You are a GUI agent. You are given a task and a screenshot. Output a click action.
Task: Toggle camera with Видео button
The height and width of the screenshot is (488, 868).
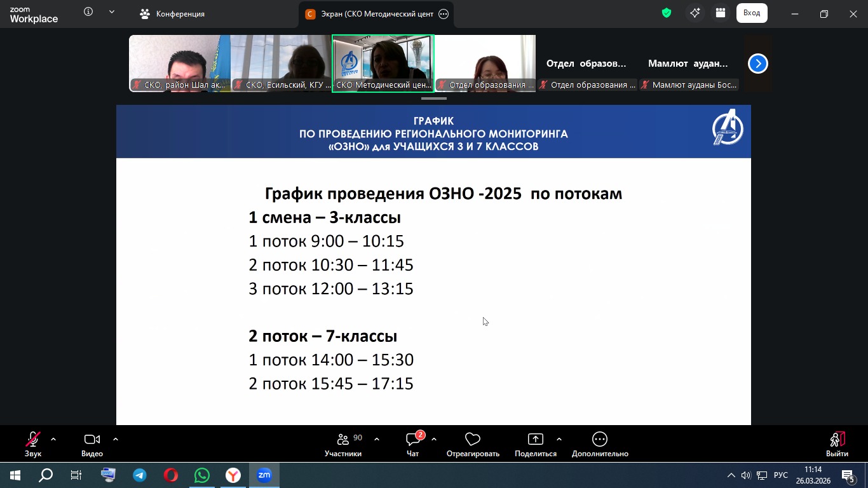(x=92, y=444)
